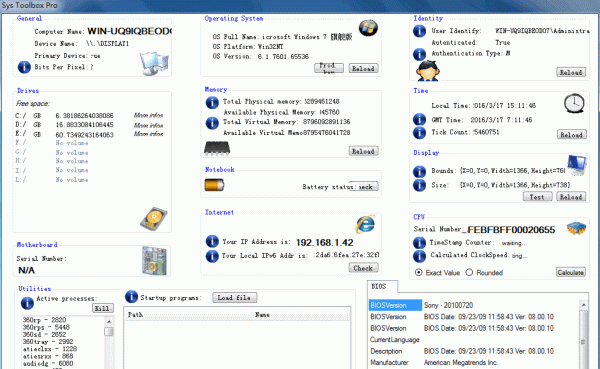Open More infos for drive C:
Viewport: 600px width, 369px height.
click(x=148, y=115)
